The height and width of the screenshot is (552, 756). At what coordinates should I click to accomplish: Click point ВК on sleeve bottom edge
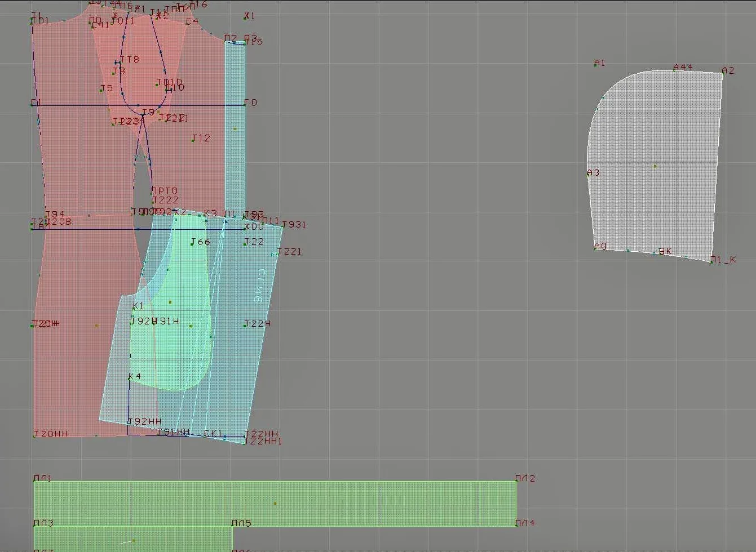[x=665, y=251]
